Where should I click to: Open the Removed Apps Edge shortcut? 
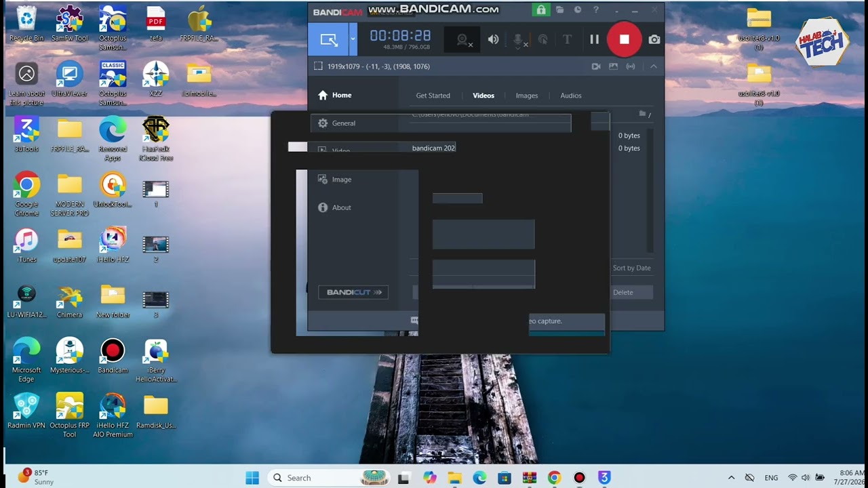coord(113,139)
